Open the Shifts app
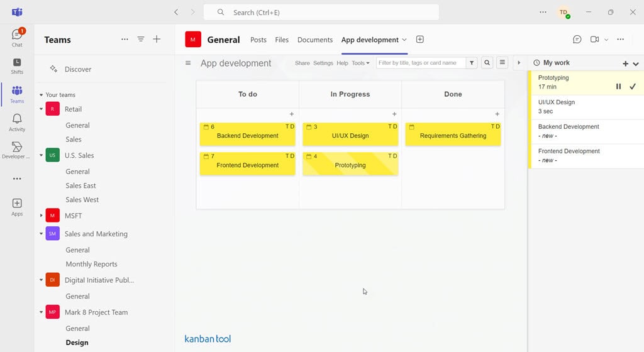Screen dimensions: 644x352 pos(17,66)
